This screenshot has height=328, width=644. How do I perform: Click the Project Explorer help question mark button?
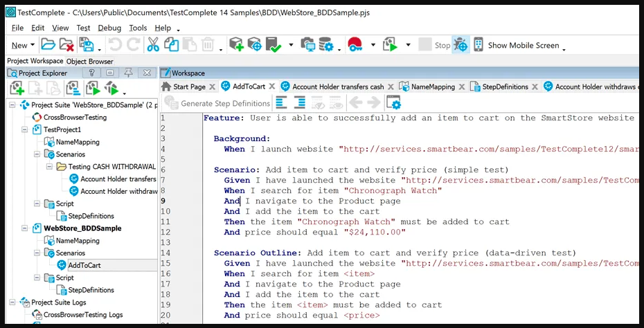pos(92,73)
